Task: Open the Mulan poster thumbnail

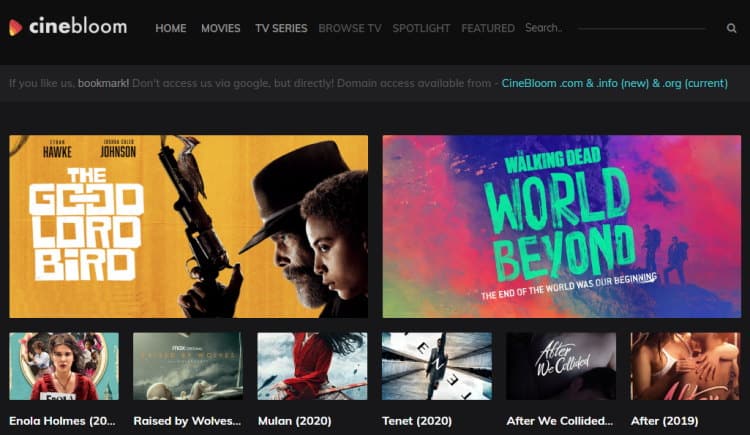Action: [312, 366]
